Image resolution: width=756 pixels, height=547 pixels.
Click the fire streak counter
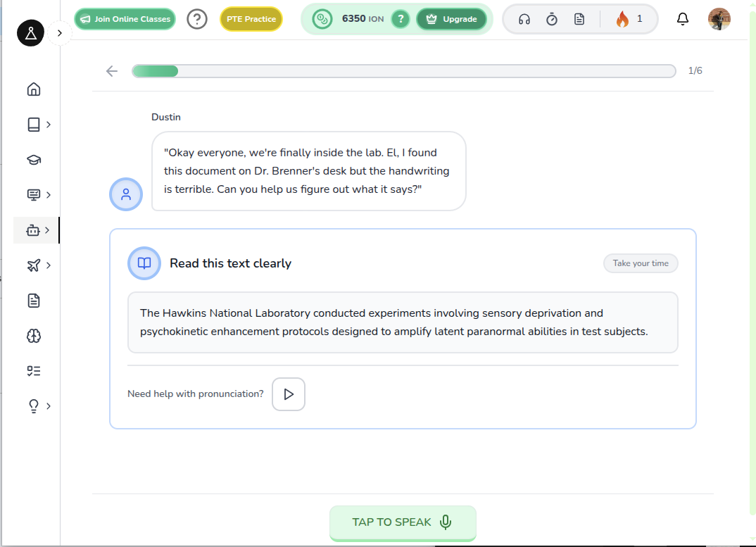(629, 19)
